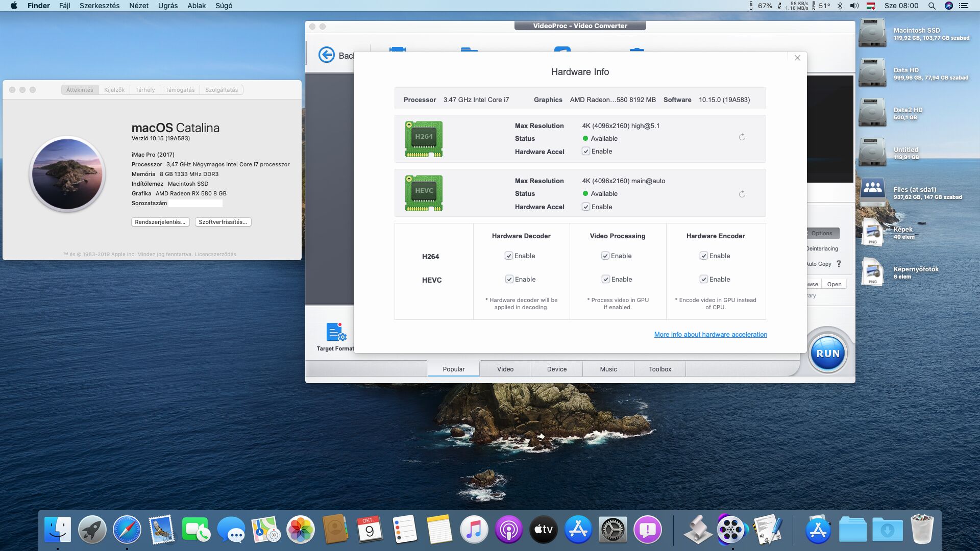
Task: Toggle HEVC Hardware Decoder Enable
Action: point(509,279)
